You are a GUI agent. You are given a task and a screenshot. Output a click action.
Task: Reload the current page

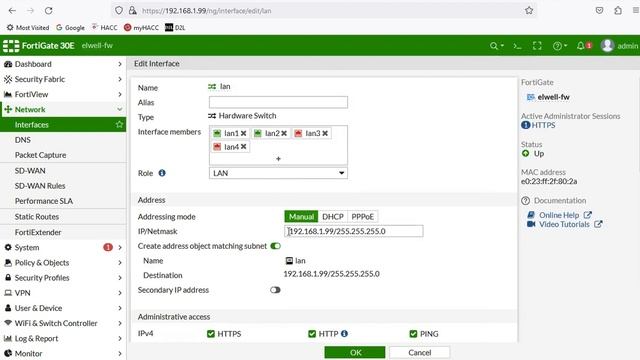[x=49, y=11]
